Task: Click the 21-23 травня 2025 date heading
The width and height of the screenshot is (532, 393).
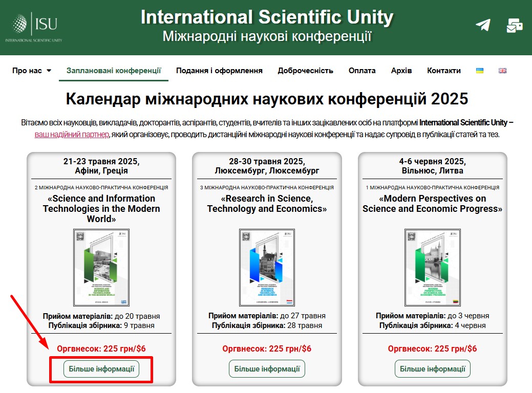Action: tap(101, 161)
